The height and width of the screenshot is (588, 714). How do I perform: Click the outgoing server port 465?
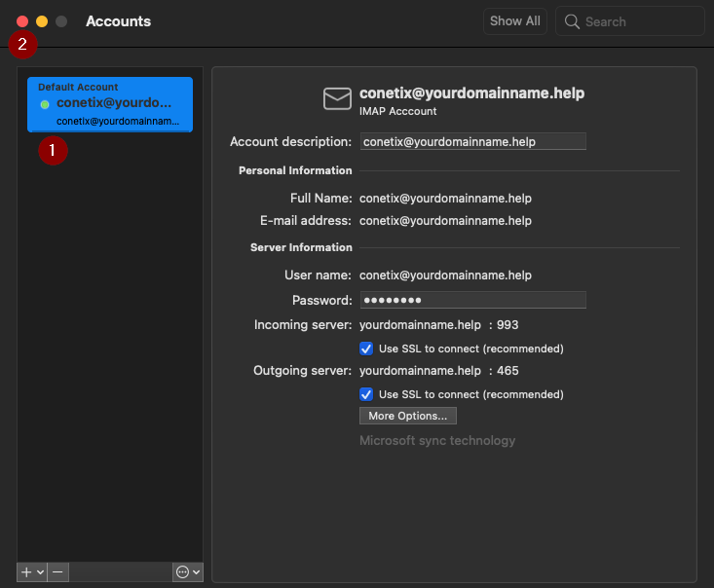(507, 371)
